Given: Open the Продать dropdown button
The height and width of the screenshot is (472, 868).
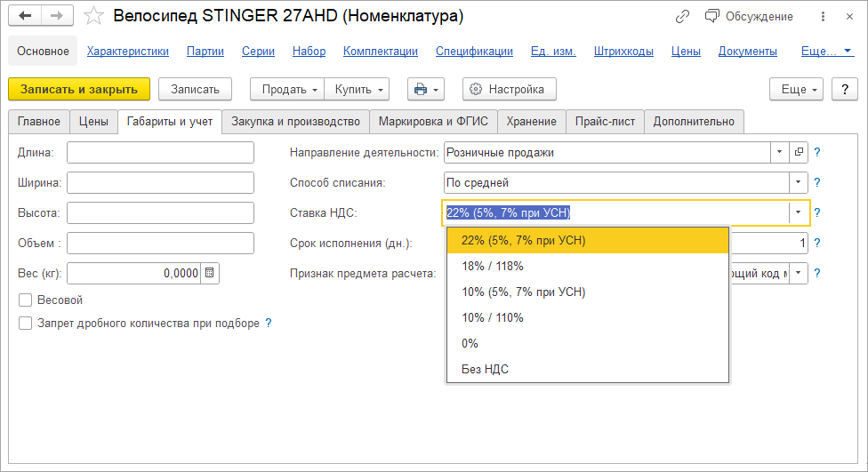Looking at the screenshot, I should pyautogui.click(x=287, y=89).
